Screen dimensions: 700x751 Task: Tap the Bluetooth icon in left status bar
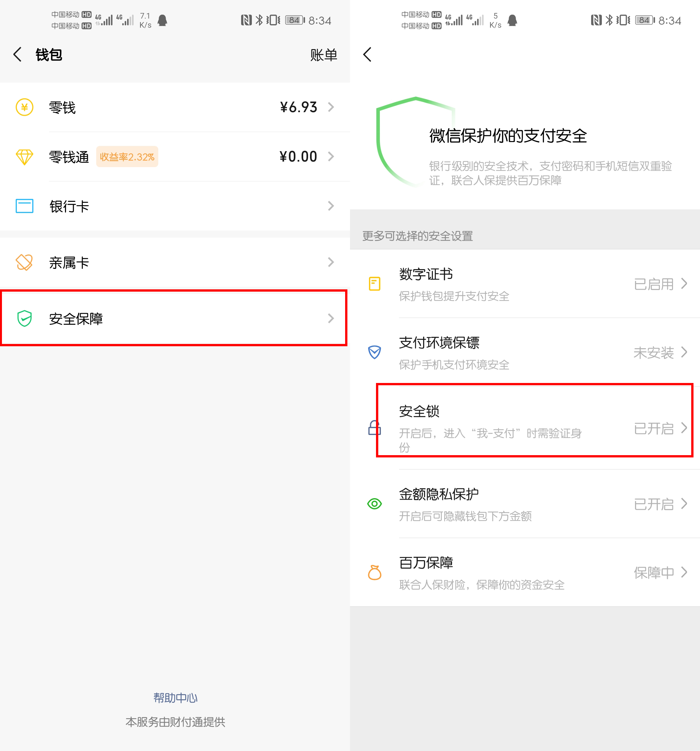[x=259, y=20]
